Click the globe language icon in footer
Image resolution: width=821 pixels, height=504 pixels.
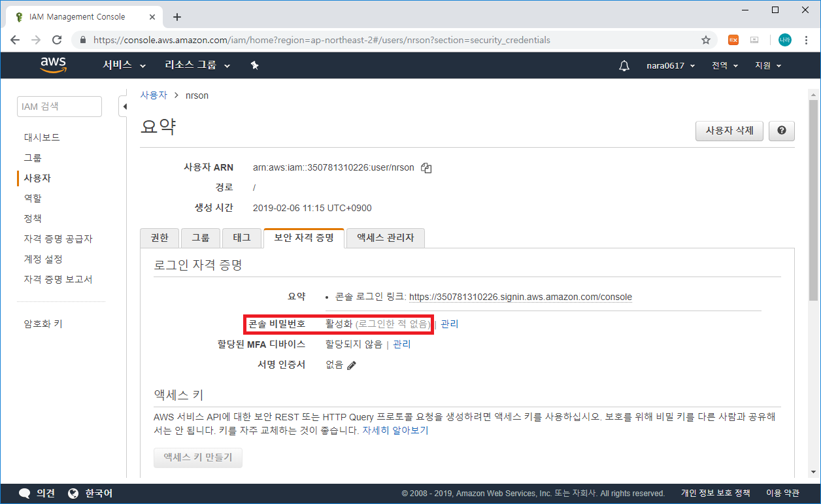pos(73,494)
